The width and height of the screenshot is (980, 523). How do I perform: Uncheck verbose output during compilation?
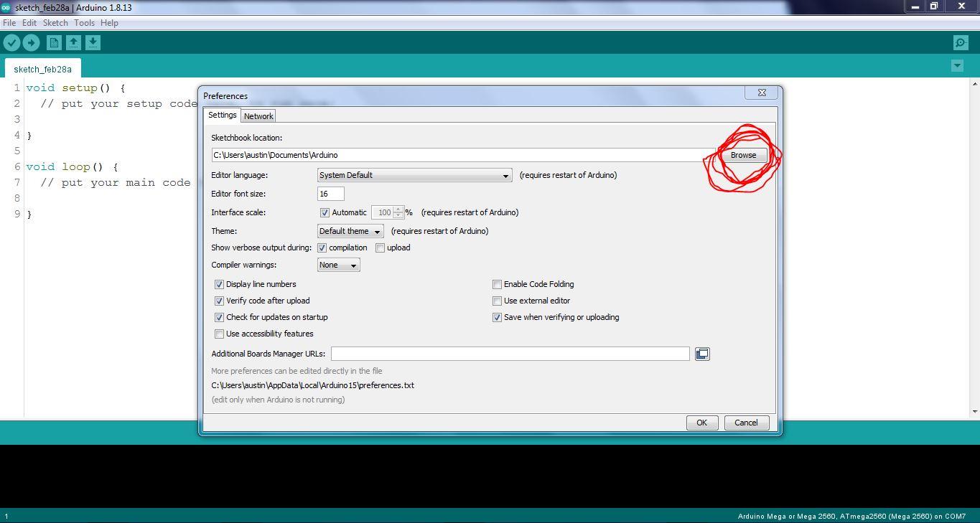322,248
